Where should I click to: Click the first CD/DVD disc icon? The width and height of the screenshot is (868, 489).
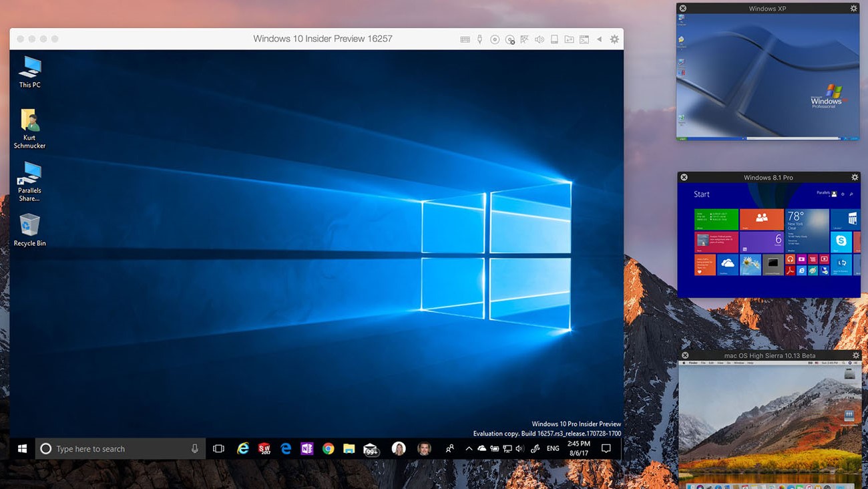point(495,39)
